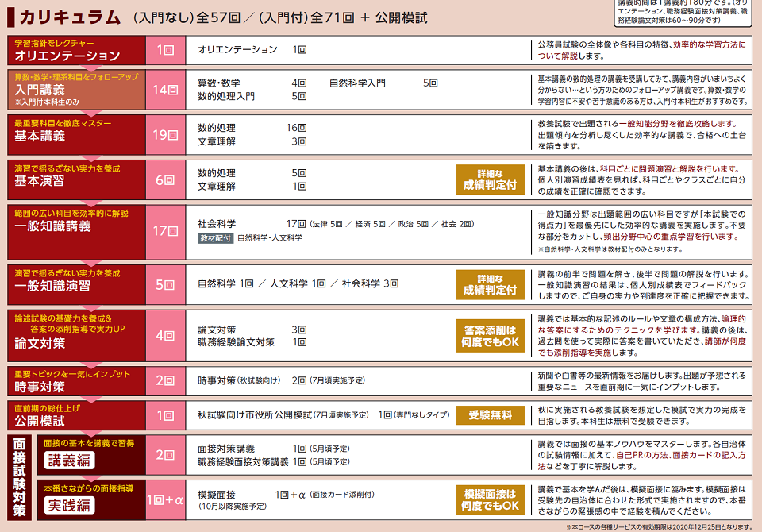Click the 17回 count badge
The width and height of the screenshot is (762, 532).
165,231
